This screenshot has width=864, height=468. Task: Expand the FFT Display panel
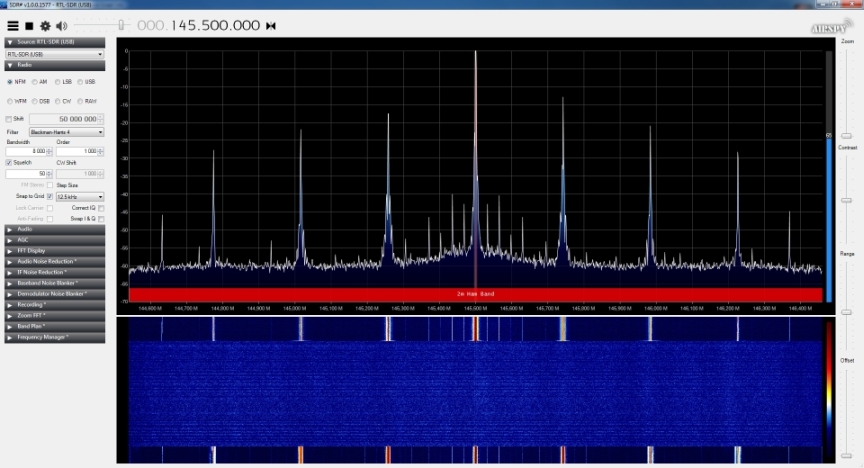point(54,250)
